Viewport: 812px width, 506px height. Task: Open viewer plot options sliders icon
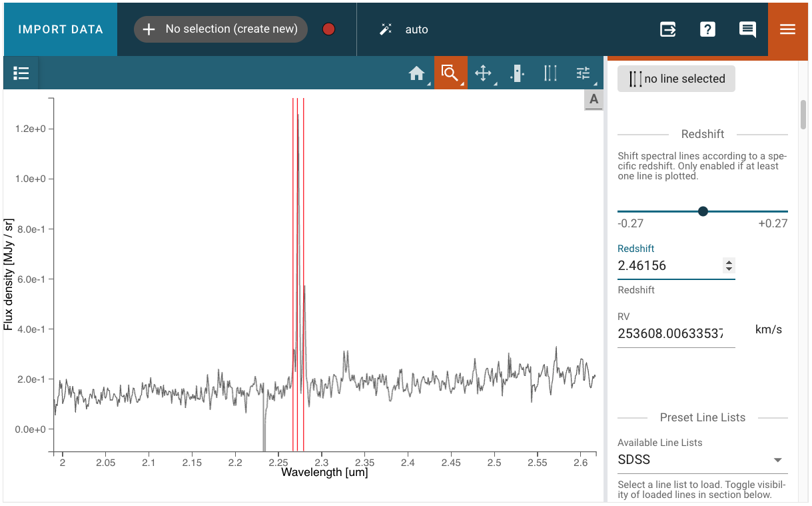pyautogui.click(x=584, y=73)
